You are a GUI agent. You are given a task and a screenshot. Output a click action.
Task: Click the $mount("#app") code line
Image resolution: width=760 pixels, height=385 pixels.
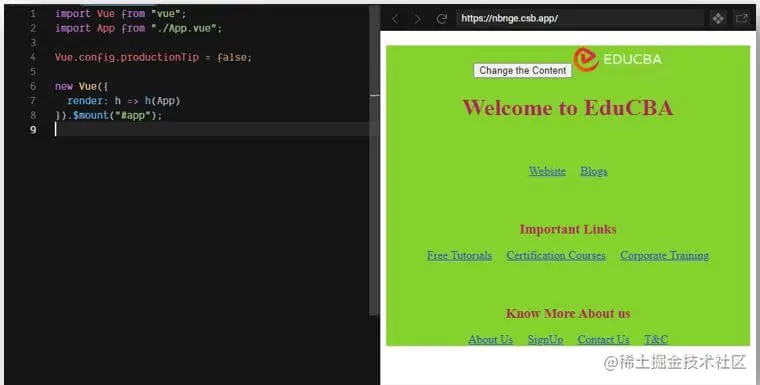[x=109, y=115]
